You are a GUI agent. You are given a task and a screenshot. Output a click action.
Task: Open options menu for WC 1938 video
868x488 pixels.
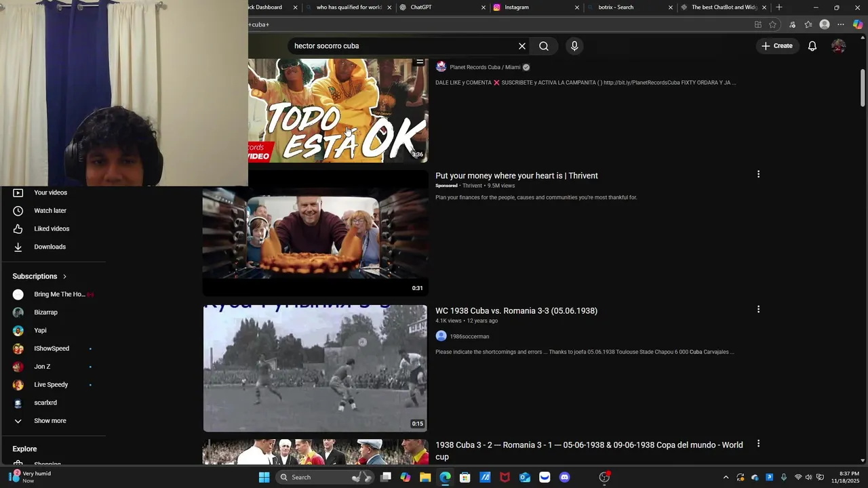tap(758, 309)
